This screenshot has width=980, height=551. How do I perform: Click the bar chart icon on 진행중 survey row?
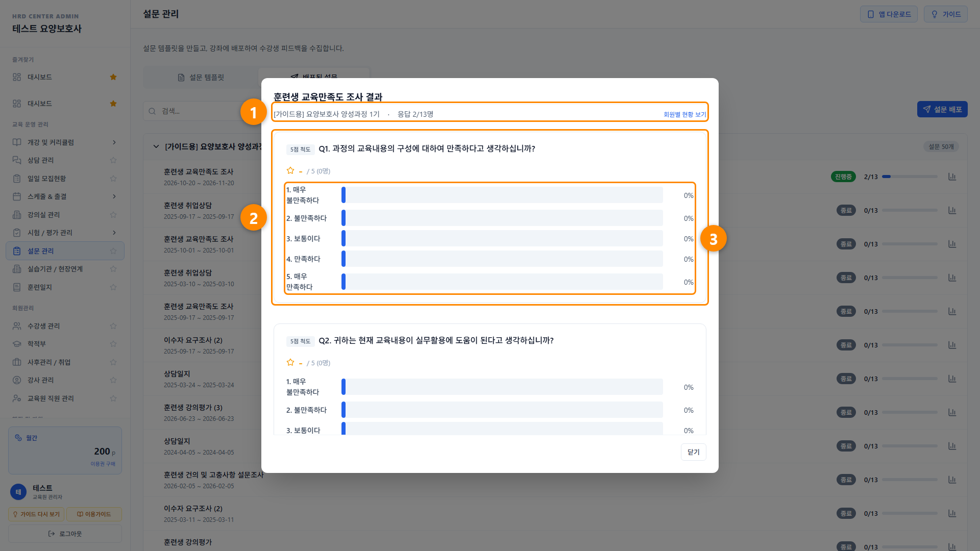tap(952, 177)
